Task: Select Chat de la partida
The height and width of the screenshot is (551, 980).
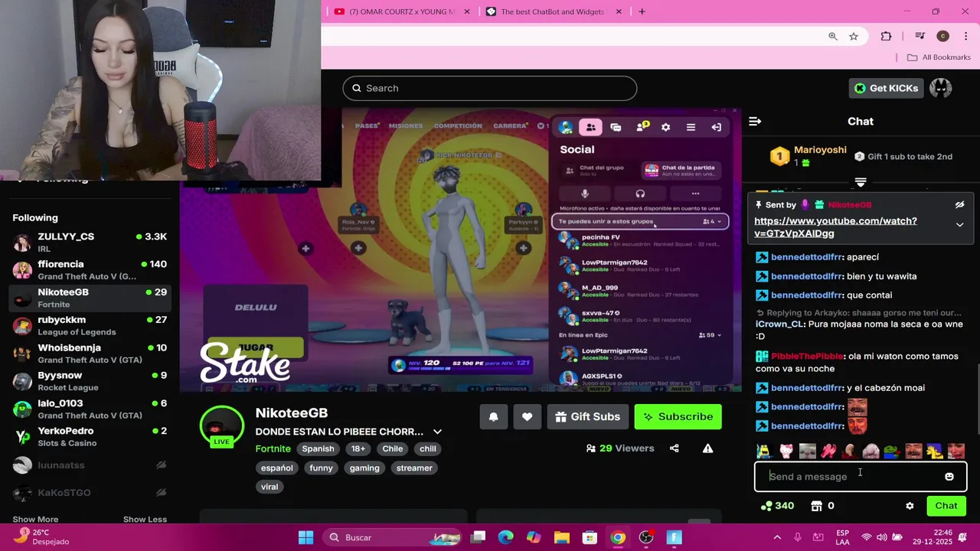Action: [x=681, y=171]
